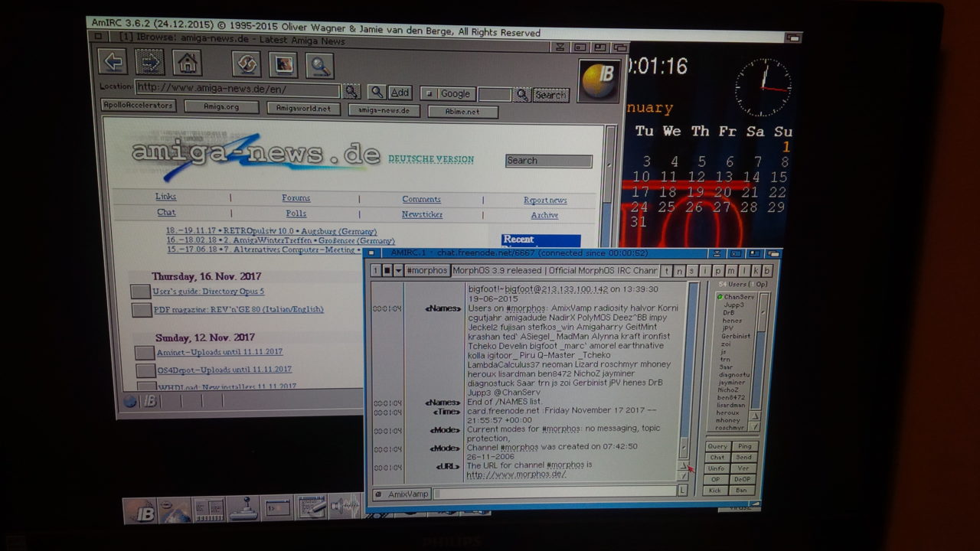The image size is (980, 551).
Task: Click the magnifier beside the Location field
Action: [x=351, y=91]
